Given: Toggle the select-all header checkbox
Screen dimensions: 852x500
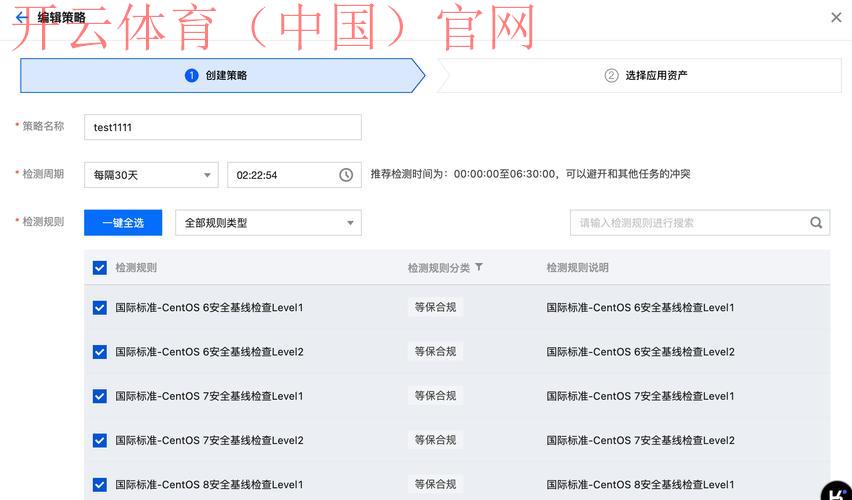Looking at the screenshot, I should 99,267.
